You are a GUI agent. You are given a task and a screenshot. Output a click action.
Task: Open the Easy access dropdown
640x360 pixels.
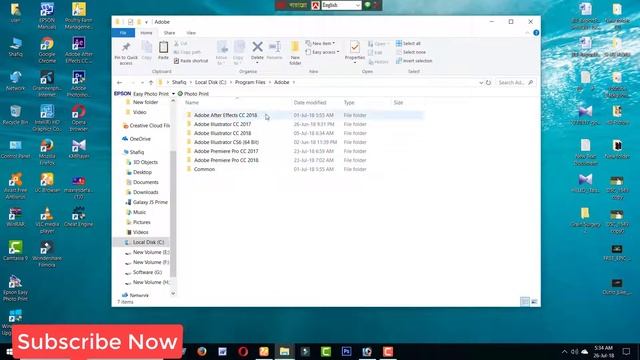click(x=322, y=52)
